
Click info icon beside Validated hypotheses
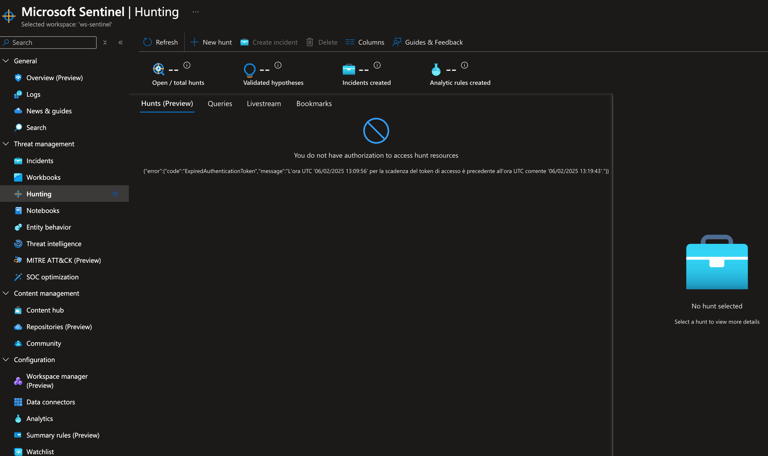coord(278,65)
